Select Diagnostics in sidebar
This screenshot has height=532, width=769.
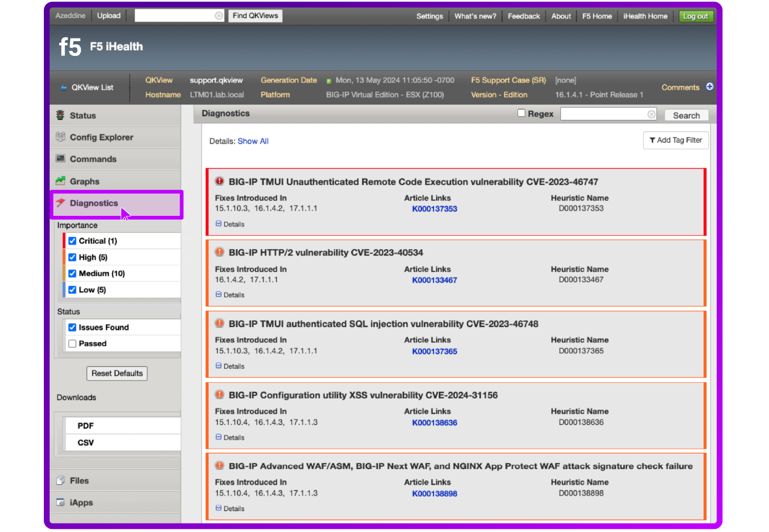116,204
